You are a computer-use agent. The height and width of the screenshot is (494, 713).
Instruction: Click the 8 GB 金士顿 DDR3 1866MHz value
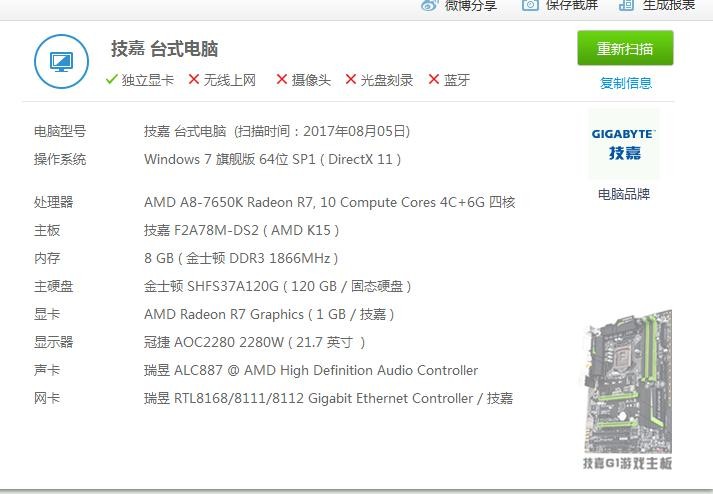[241, 258]
